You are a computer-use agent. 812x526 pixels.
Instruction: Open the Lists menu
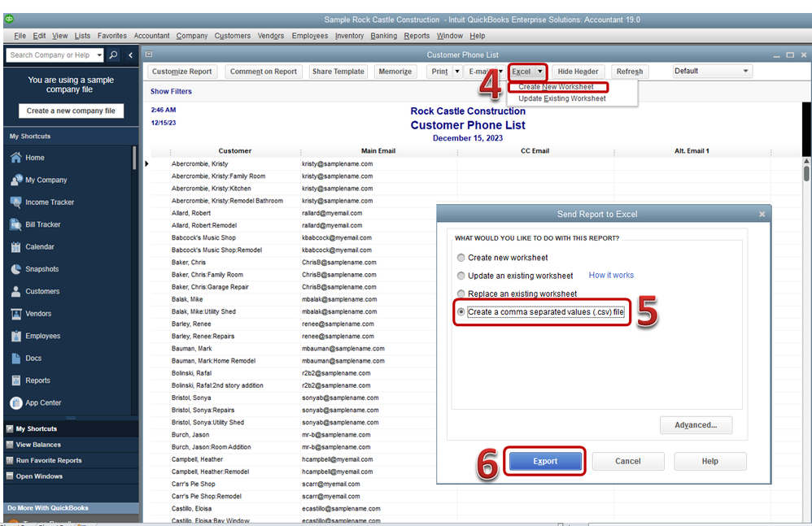click(x=82, y=36)
